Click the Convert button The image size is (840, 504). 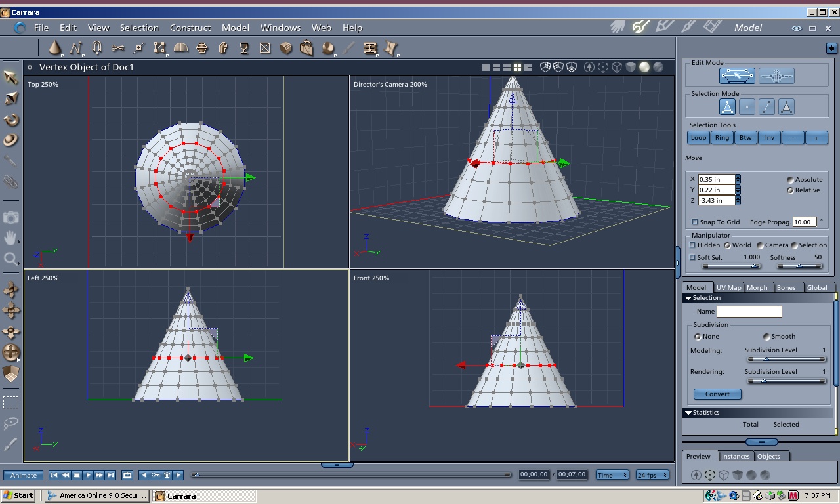point(717,394)
